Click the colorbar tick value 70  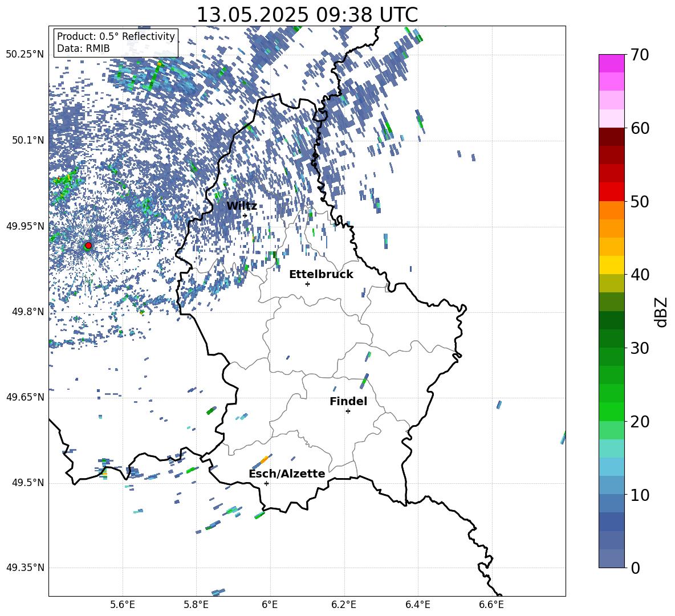click(x=640, y=55)
